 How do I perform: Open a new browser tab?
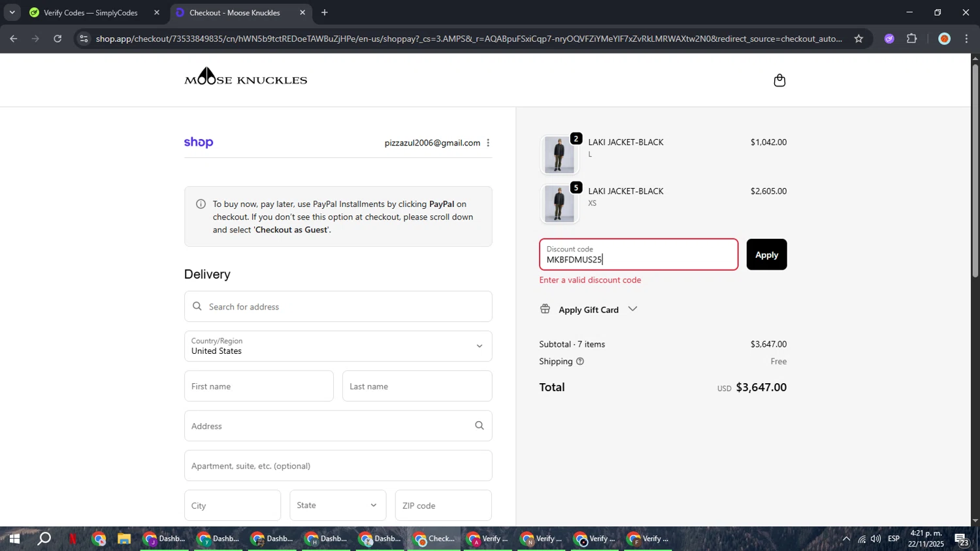tap(325, 12)
